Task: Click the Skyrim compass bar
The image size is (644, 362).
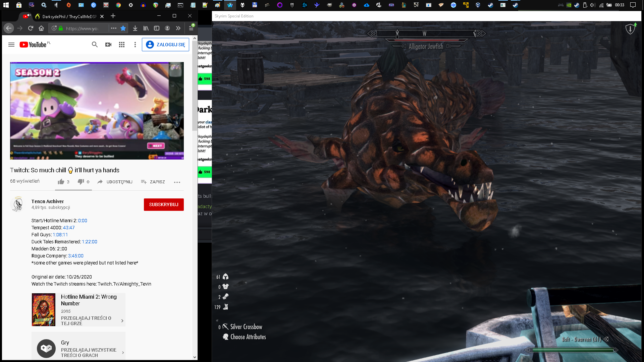Action: click(426, 34)
